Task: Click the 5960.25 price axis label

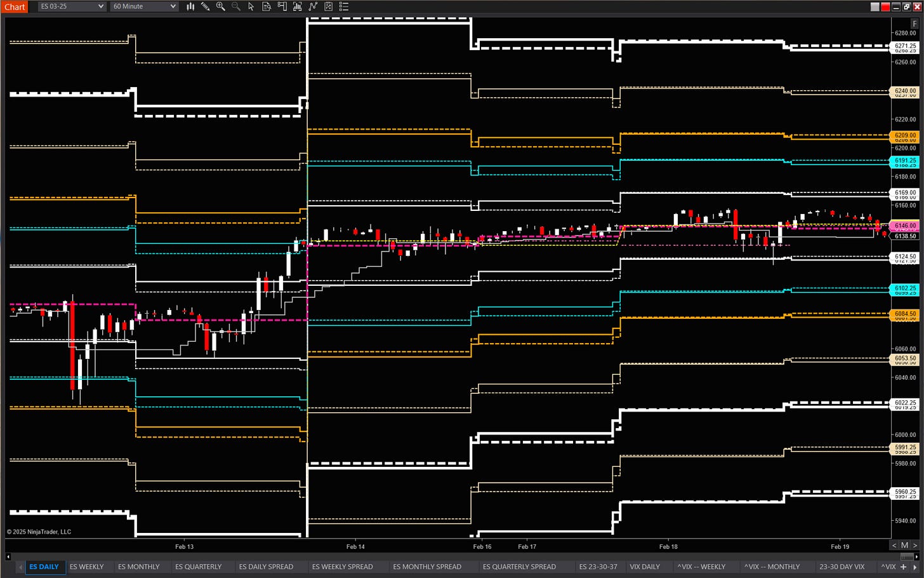Action: (905, 492)
